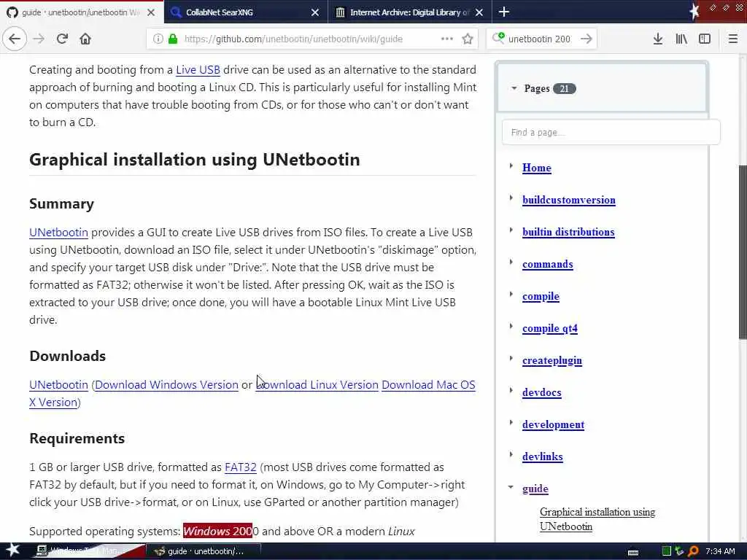Close the Internet Archive tab

[x=479, y=12]
